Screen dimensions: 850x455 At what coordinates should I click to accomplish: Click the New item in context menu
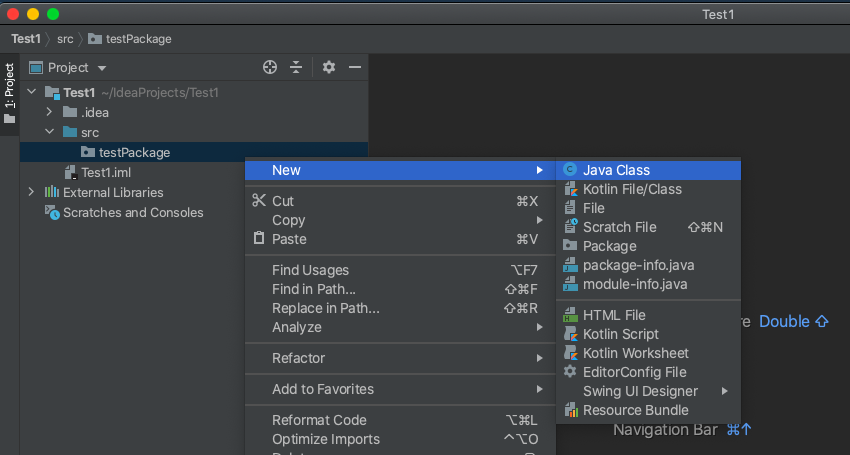click(401, 170)
